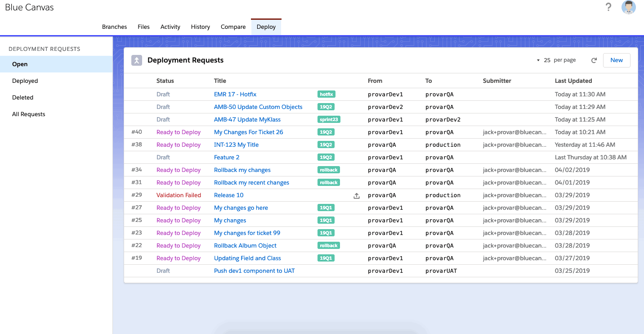This screenshot has height=334, width=644.
Task: Open Push dev1 component to UAT
Action: pyautogui.click(x=255, y=271)
